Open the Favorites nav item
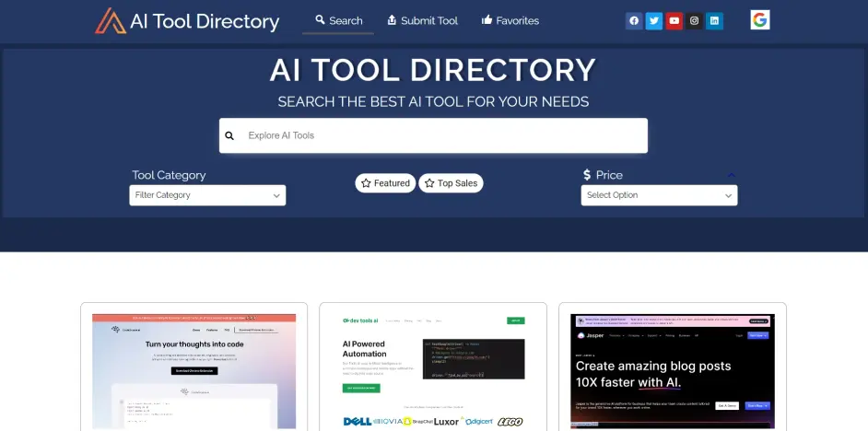 point(510,21)
